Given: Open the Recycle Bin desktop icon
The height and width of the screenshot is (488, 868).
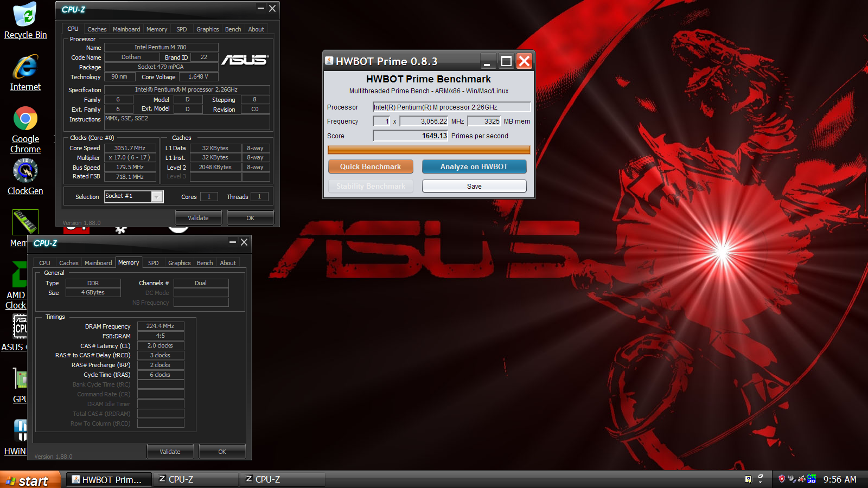Looking at the screenshot, I should coord(25,21).
